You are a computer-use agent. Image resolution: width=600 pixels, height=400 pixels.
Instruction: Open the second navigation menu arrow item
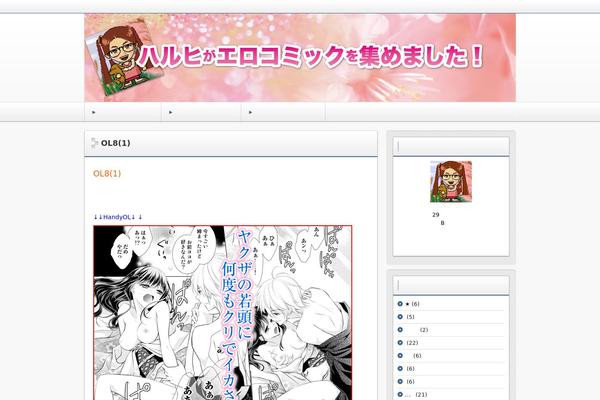pos(201,112)
